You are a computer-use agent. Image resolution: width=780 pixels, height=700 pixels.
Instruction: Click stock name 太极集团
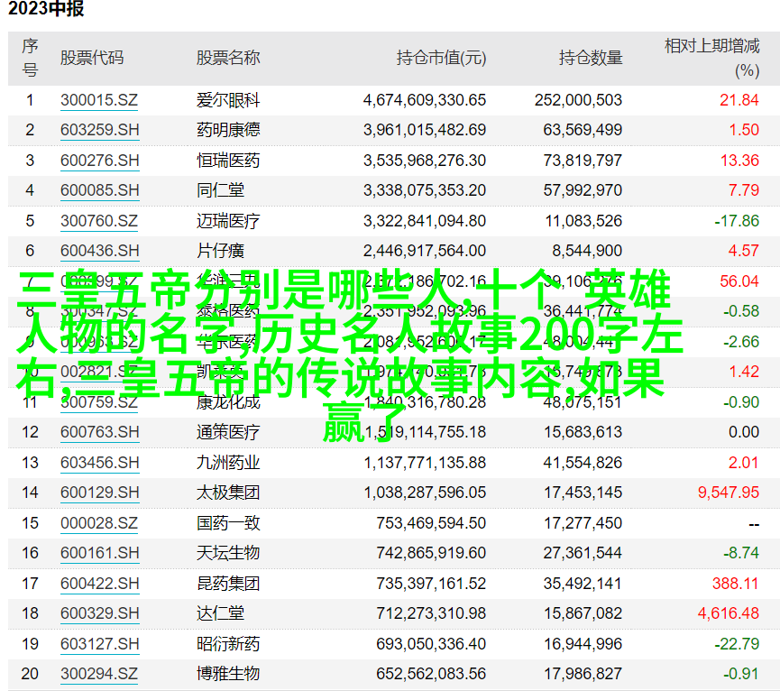click(x=228, y=493)
